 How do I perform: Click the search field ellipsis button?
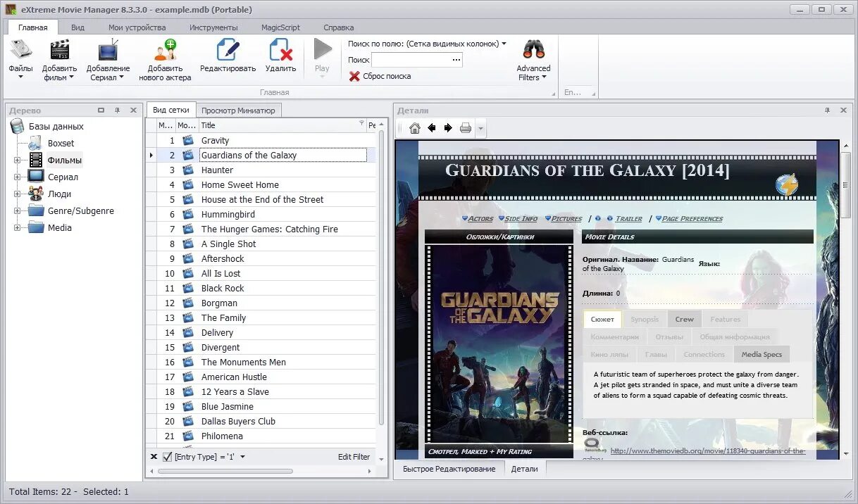(456, 60)
